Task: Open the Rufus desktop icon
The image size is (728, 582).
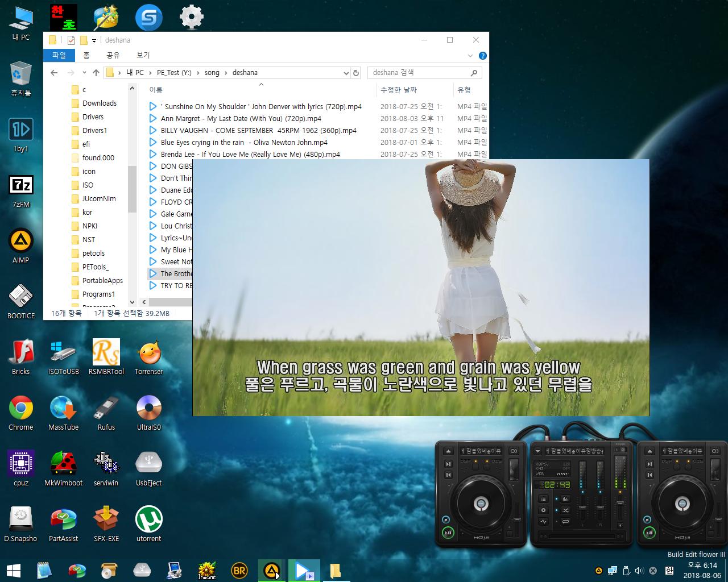Action: pyautogui.click(x=106, y=413)
